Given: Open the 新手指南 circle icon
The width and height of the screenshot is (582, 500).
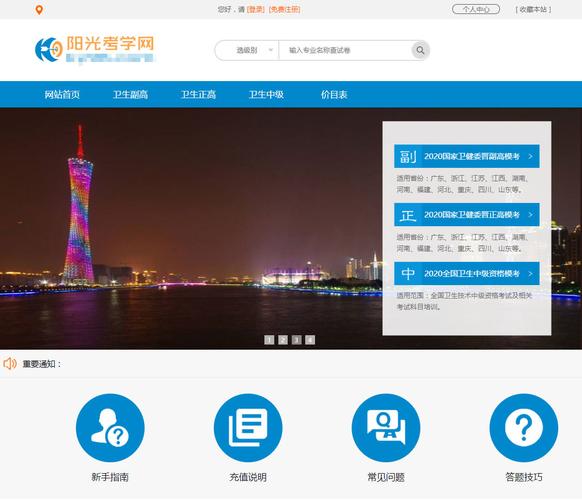Looking at the screenshot, I should point(110,428).
